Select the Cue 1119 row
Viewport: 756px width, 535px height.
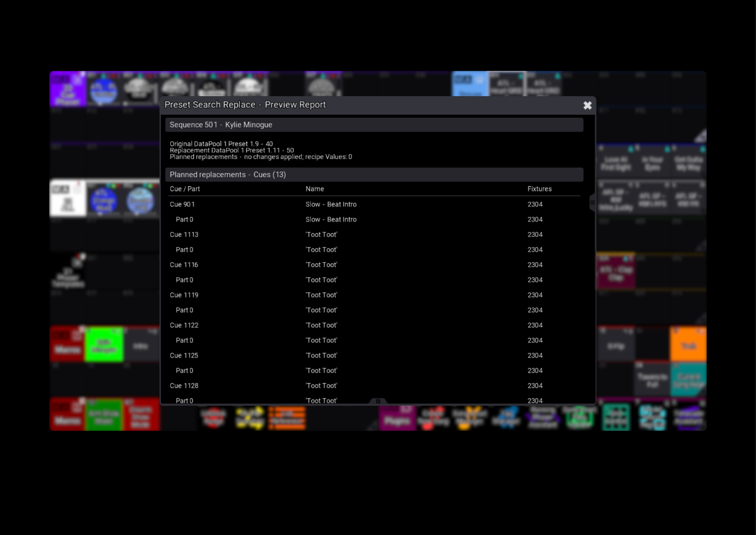pos(374,295)
